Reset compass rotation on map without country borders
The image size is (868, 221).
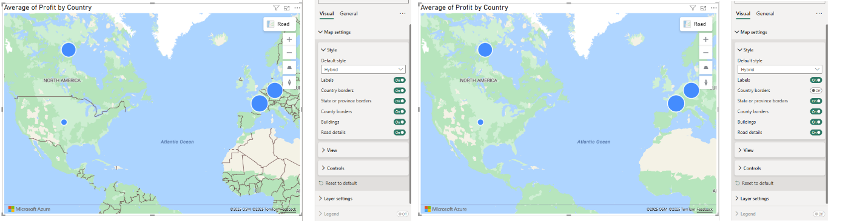[705, 82]
